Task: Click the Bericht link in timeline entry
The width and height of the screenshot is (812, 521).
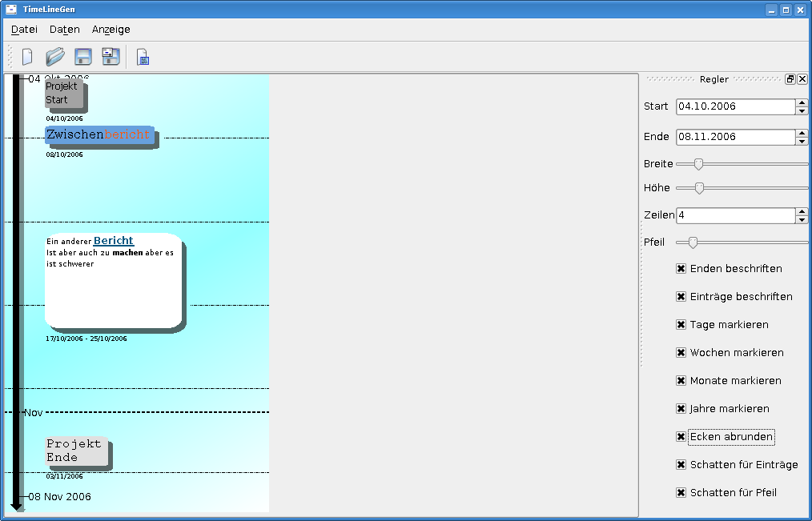Action: tap(114, 241)
